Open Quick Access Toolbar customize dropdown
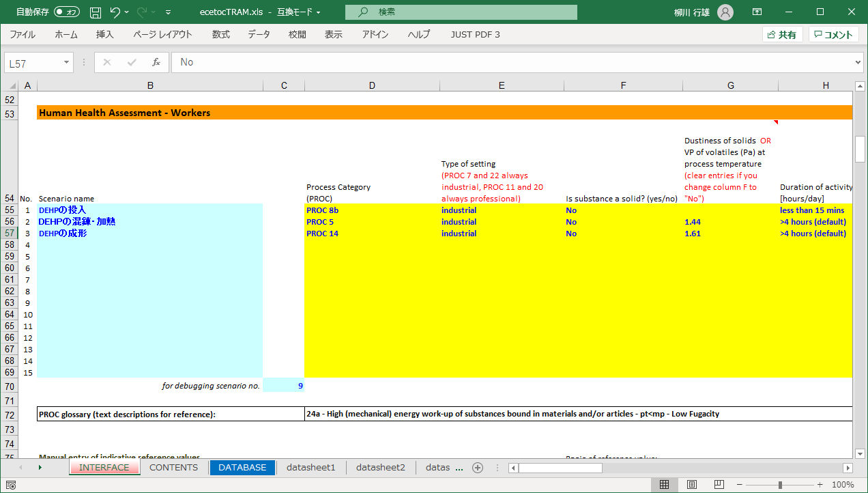Viewport: 868px width, 493px height. [169, 12]
